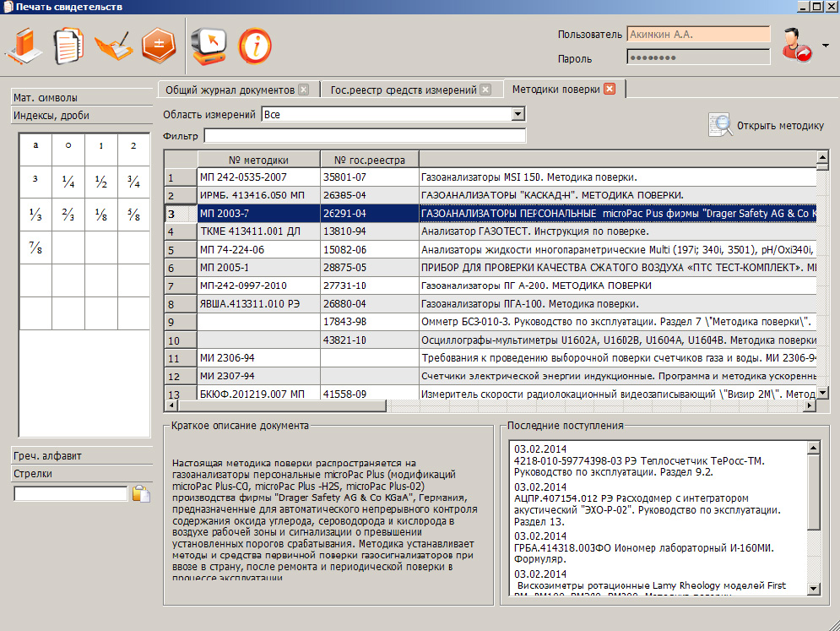Click into the Фильтр input field
The image size is (840, 631).
365,136
